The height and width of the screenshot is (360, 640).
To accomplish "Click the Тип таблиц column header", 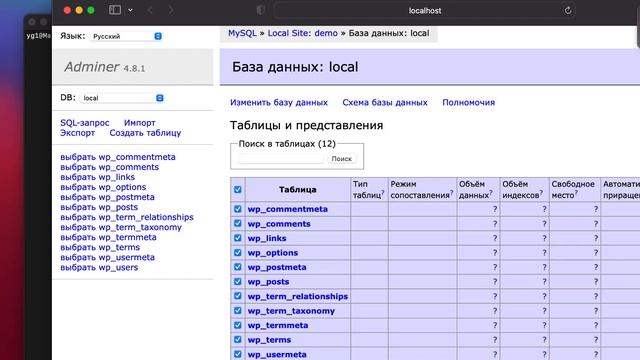I will [369, 189].
